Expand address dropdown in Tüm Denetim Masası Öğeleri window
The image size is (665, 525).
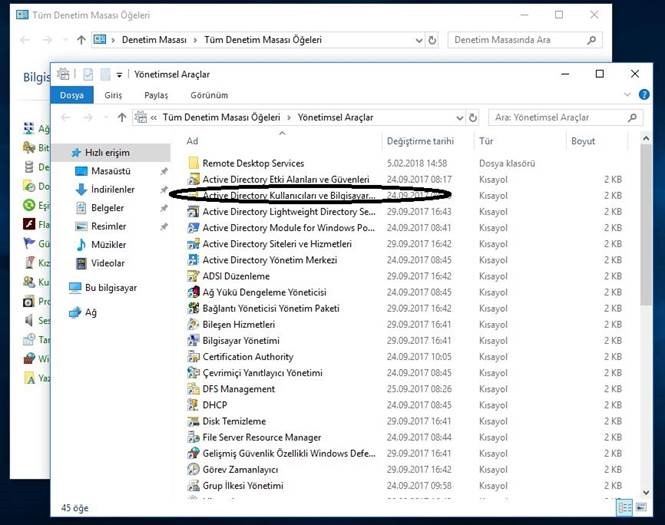tap(419, 40)
